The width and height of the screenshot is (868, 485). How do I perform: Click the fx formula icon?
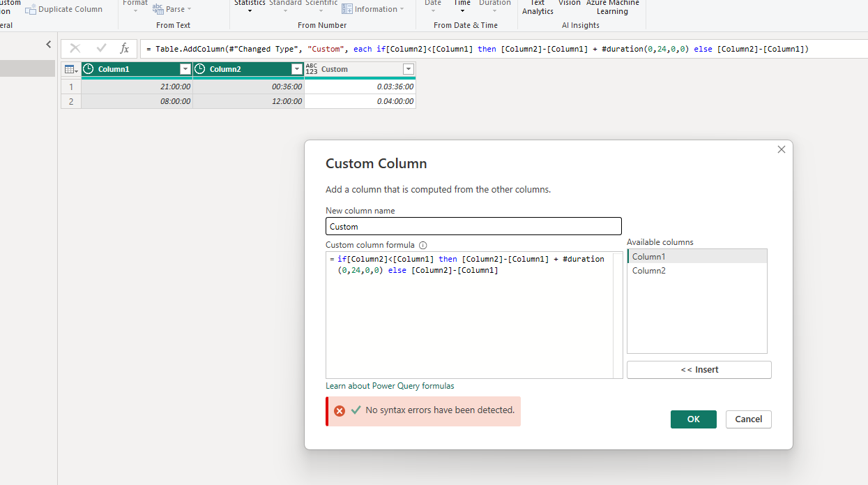click(x=125, y=48)
